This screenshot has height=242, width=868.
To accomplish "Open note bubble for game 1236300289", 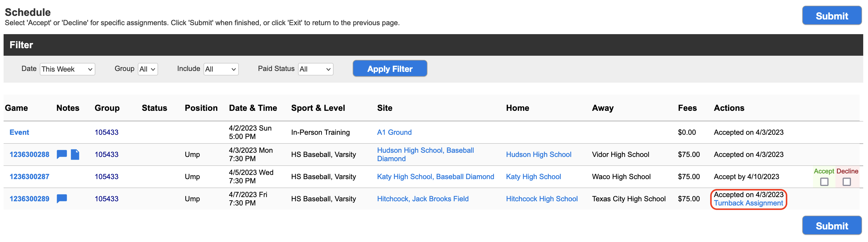I will click(x=62, y=199).
